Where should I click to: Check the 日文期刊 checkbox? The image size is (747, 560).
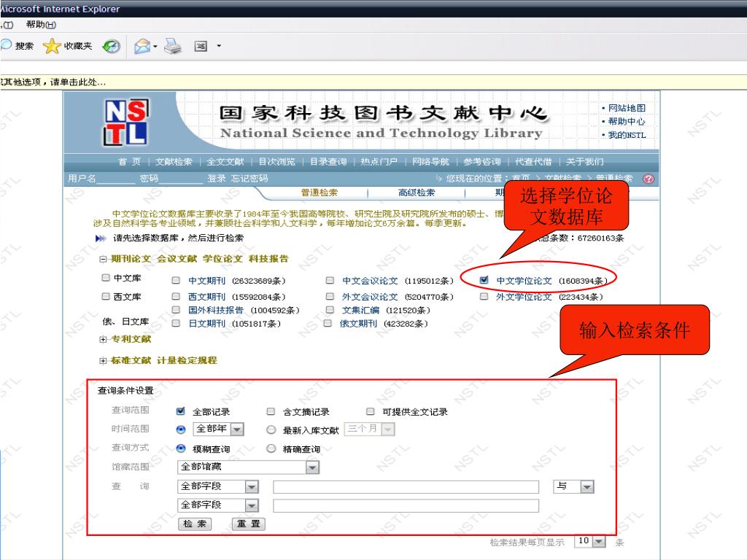[x=176, y=323]
